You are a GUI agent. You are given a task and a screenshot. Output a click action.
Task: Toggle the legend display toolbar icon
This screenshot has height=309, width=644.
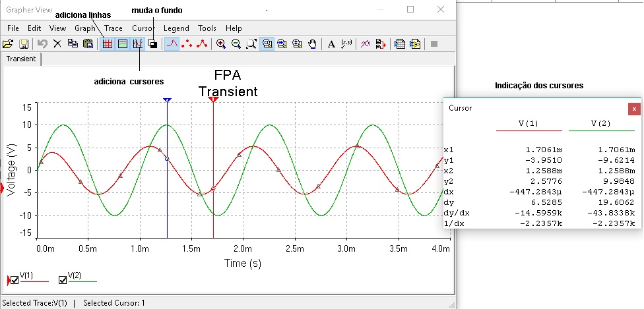click(122, 44)
